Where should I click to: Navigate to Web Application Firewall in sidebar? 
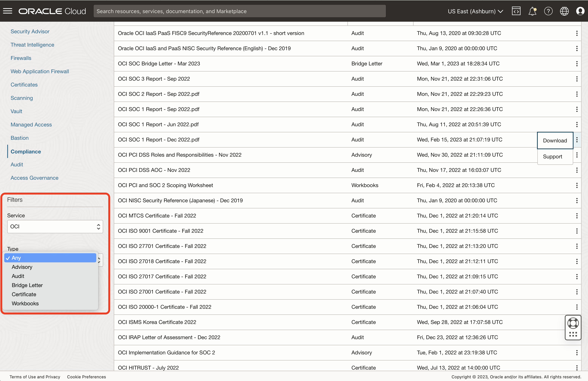click(40, 71)
